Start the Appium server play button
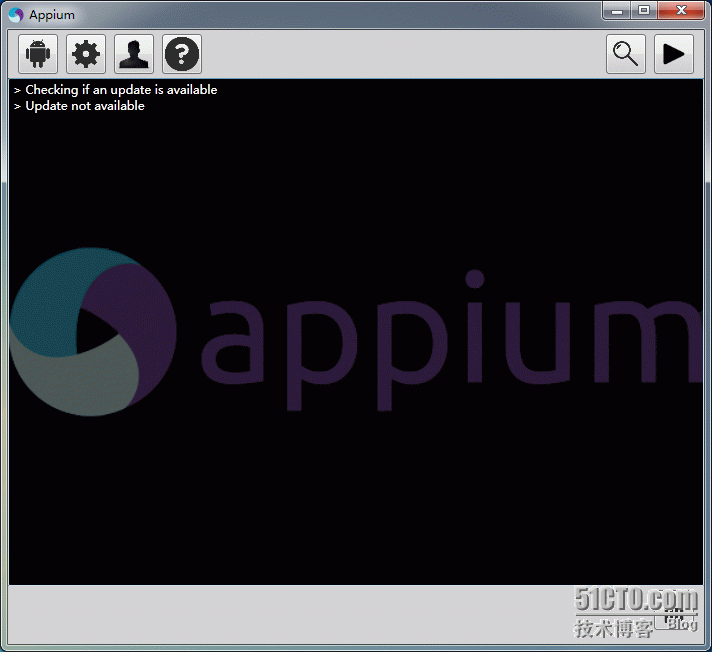 [674, 54]
